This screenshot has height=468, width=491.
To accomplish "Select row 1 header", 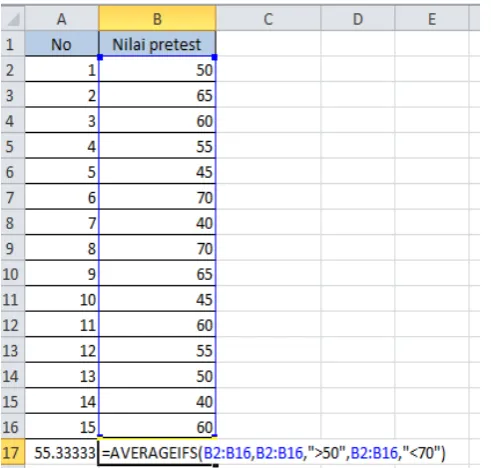I will point(13,44).
